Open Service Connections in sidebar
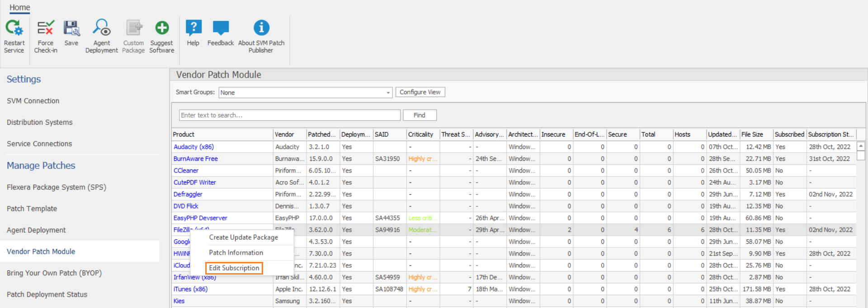Screen dimensions: 868x308 pos(39,144)
